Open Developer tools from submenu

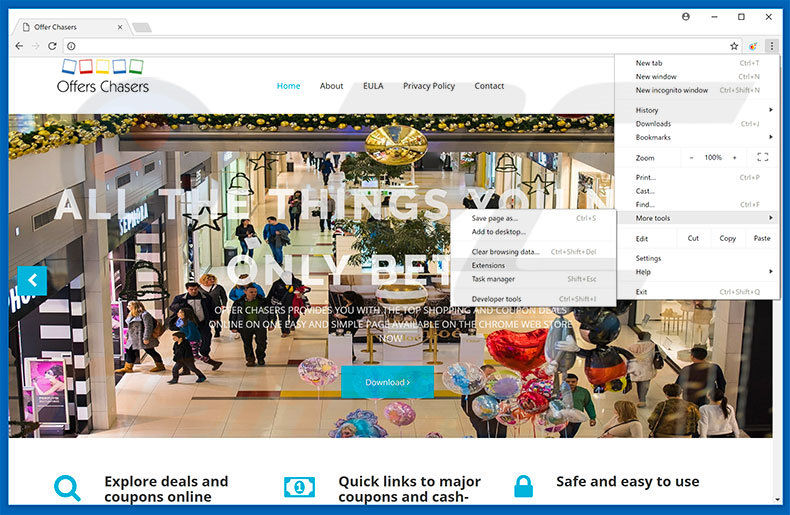click(x=533, y=299)
